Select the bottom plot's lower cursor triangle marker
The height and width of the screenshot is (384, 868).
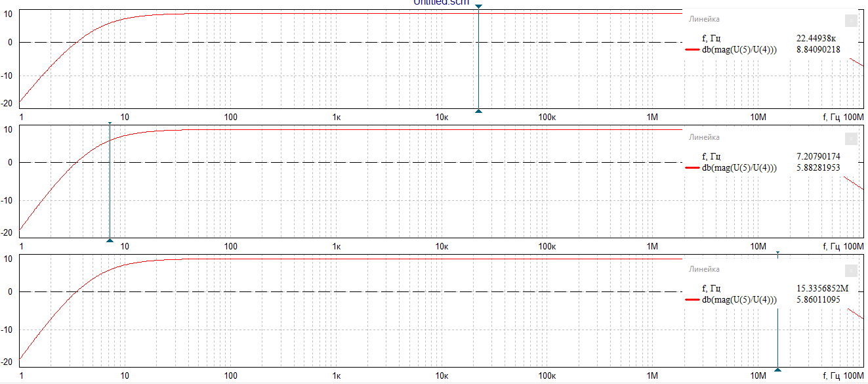[778, 370]
